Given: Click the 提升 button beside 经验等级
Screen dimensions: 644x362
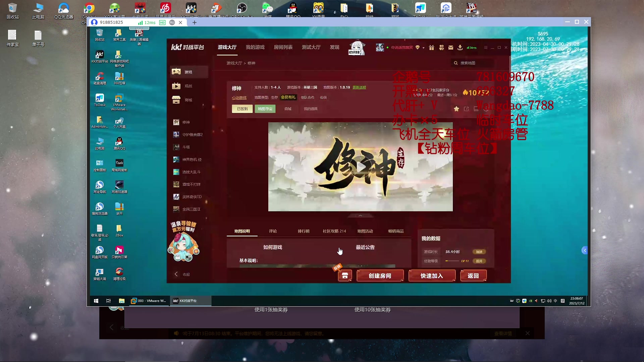Looking at the screenshot, I should [479, 261].
